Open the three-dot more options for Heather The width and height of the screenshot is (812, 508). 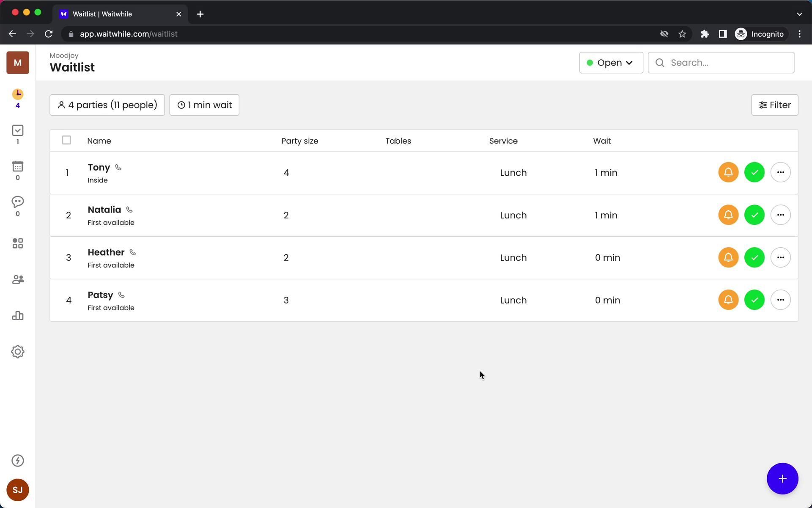(780, 257)
